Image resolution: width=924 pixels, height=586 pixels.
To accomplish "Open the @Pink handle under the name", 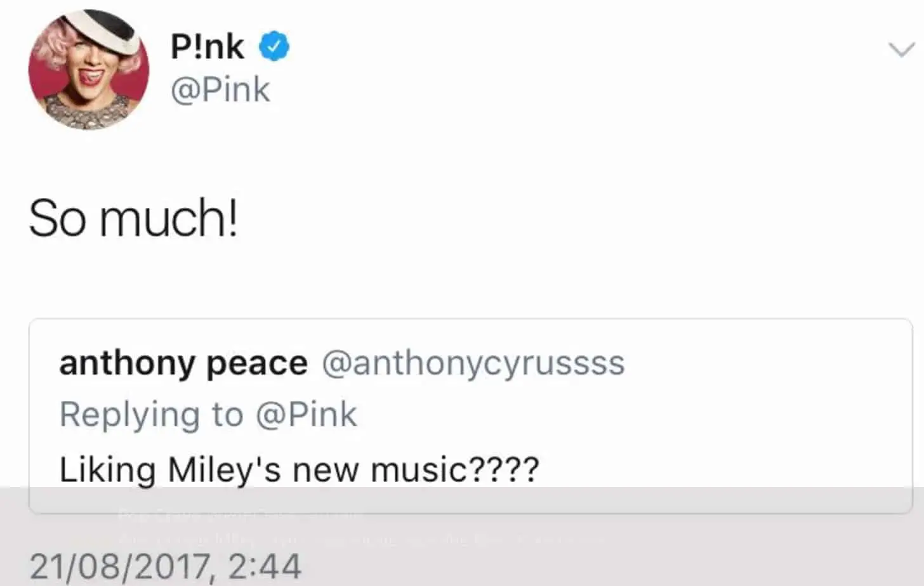I will (x=220, y=89).
